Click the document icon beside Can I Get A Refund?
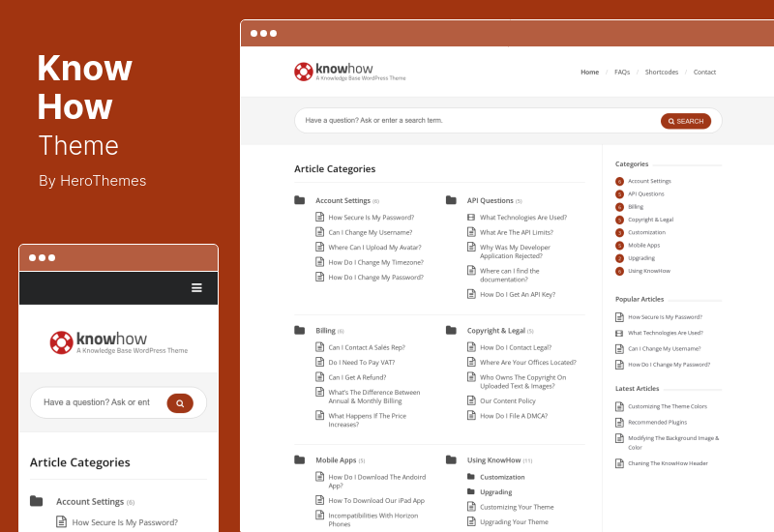The height and width of the screenshot is (532, 774). tap(320, 376)
